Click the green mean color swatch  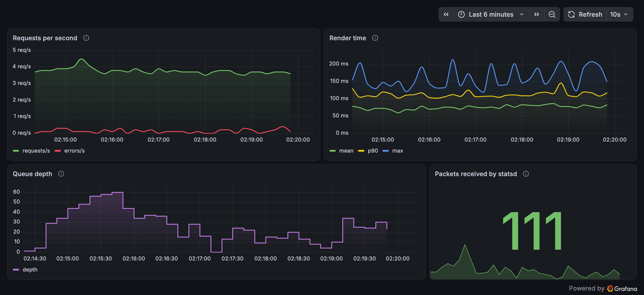click(332, 151)
